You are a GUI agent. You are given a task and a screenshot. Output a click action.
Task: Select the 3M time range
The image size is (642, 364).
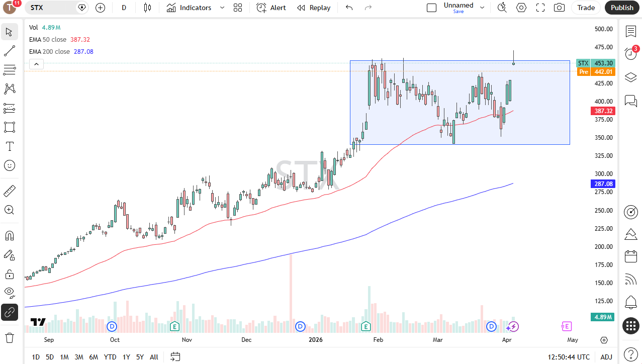point(79,357)
